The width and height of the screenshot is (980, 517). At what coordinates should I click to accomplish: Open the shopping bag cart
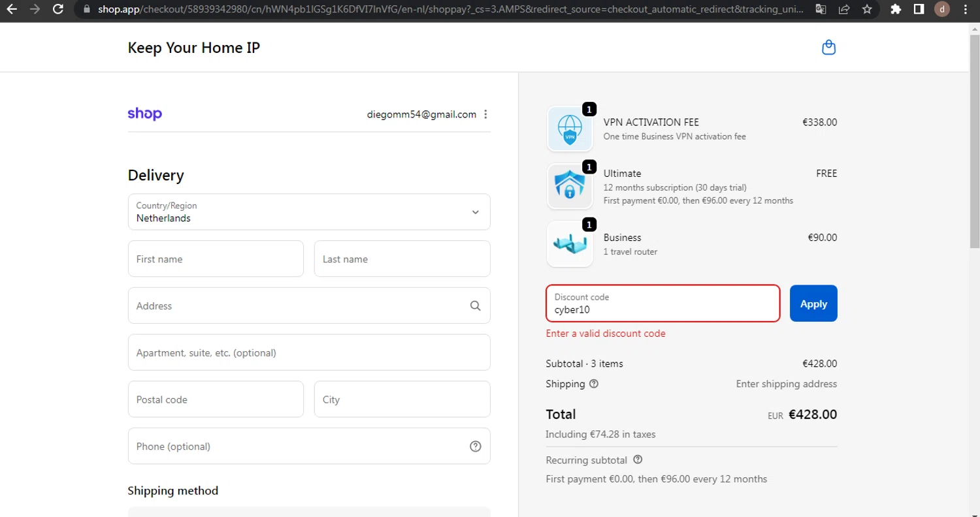pos(828,48)
